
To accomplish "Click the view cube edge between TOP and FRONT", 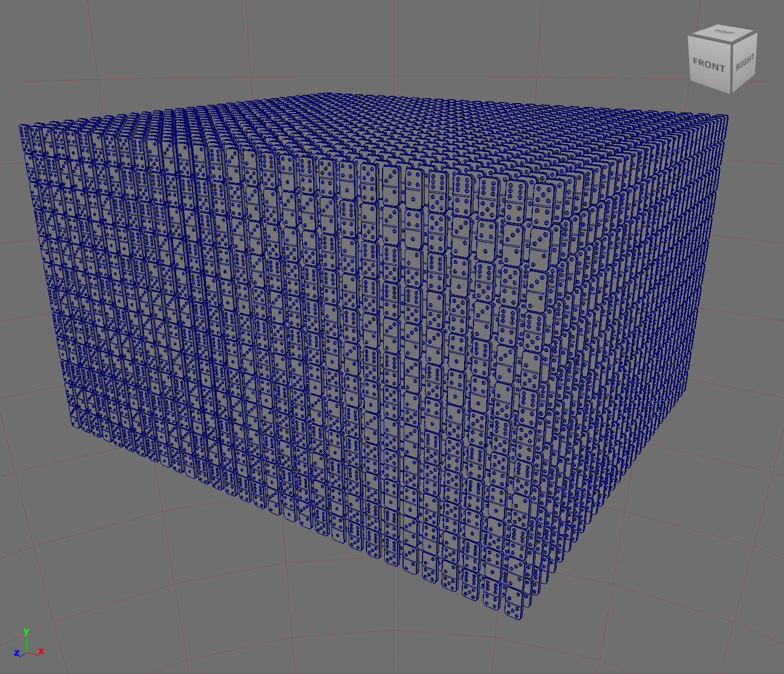I will tap(710, 40).
